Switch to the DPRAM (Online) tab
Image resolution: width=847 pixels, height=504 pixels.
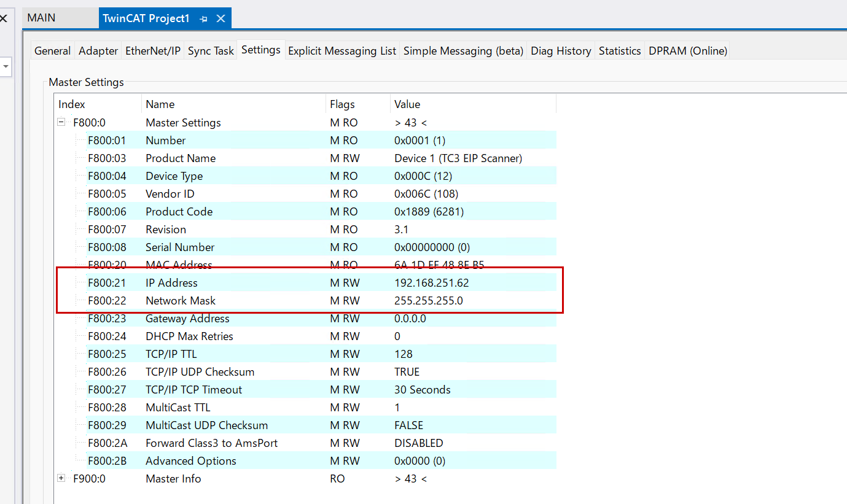coord(688,51)
